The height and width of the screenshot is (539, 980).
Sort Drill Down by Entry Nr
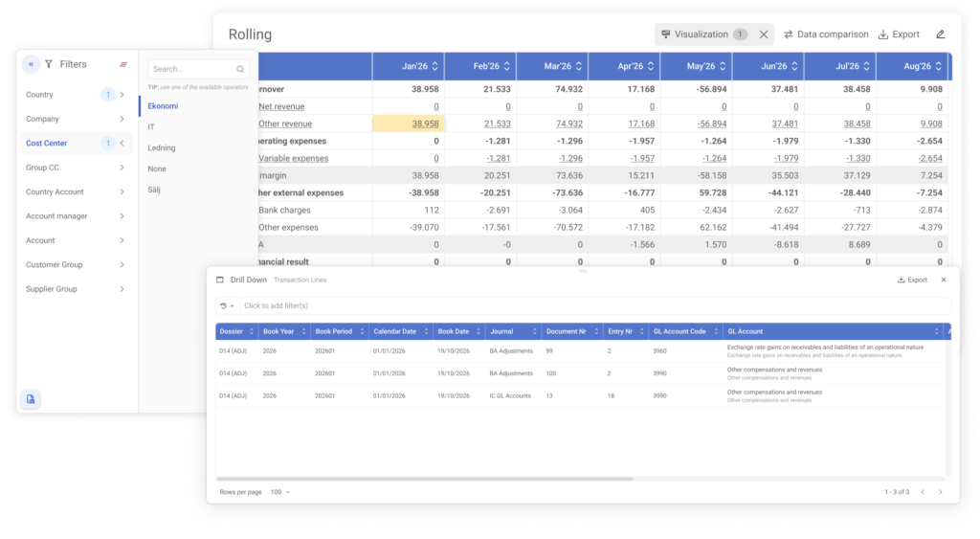point(642,331)
